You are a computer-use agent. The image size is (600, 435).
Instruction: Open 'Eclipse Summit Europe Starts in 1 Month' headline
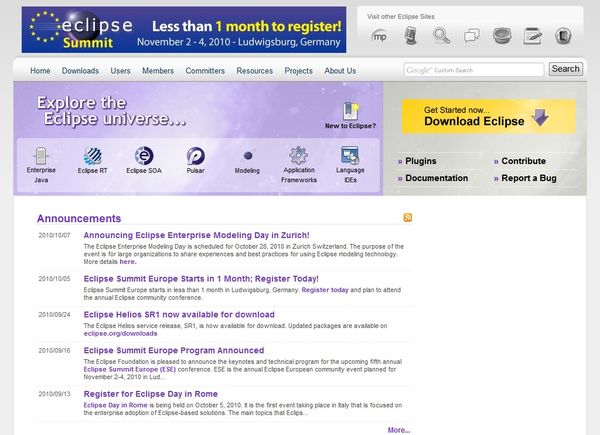201,279
